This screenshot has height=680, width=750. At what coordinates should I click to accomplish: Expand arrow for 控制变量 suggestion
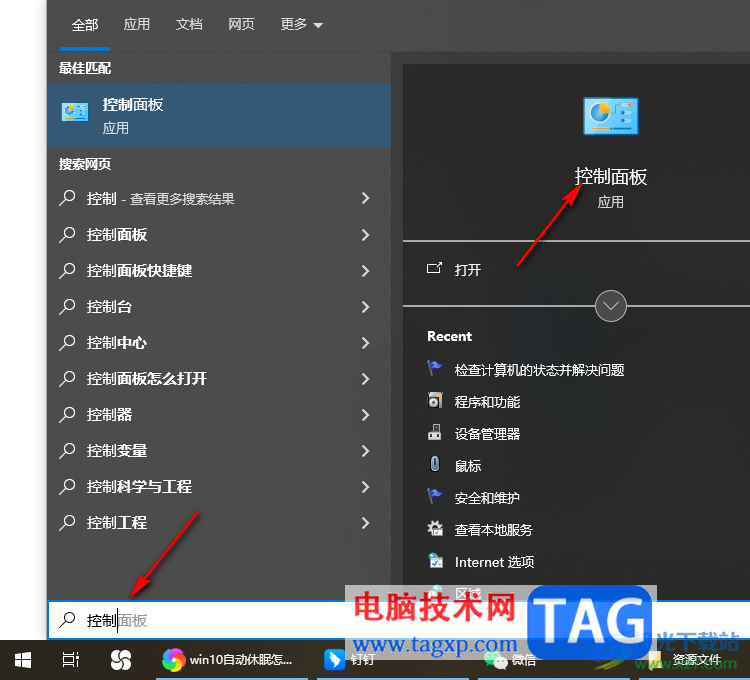pyautogui.click(x=365, y=450)
